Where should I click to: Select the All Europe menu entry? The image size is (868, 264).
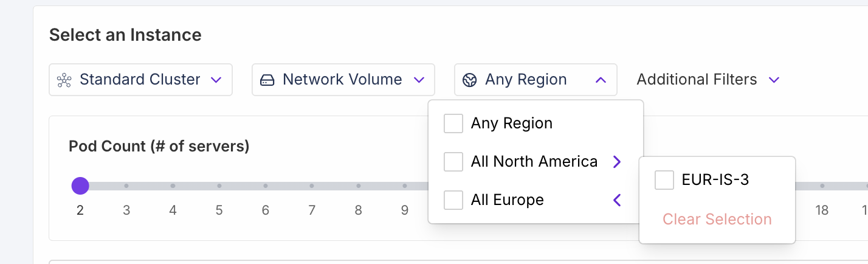tap(507, 200)
